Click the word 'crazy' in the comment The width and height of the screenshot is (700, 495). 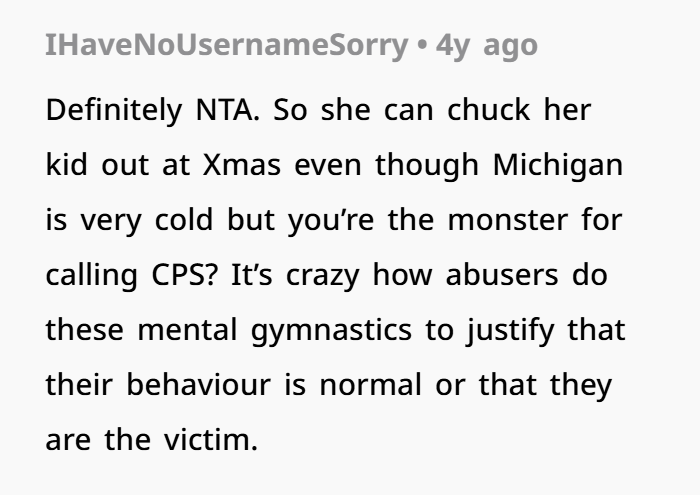(x=322, y=276)
